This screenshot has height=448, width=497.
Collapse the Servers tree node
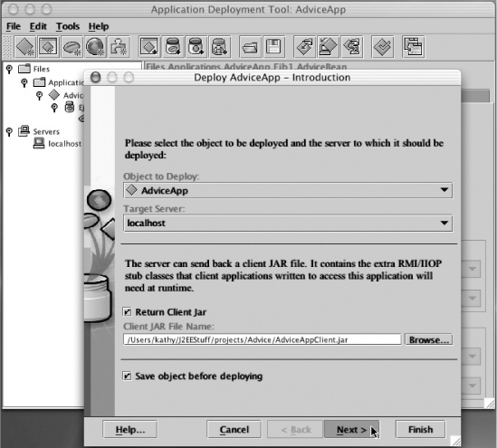tap(10, 131)
